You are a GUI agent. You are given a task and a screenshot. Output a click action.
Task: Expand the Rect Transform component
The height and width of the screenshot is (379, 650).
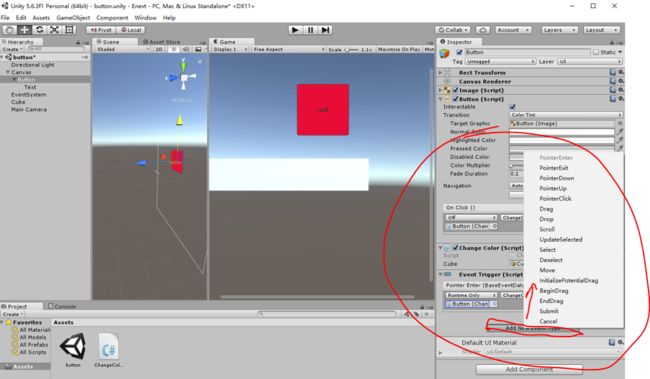pyautogui.click(x=440, y=72)
